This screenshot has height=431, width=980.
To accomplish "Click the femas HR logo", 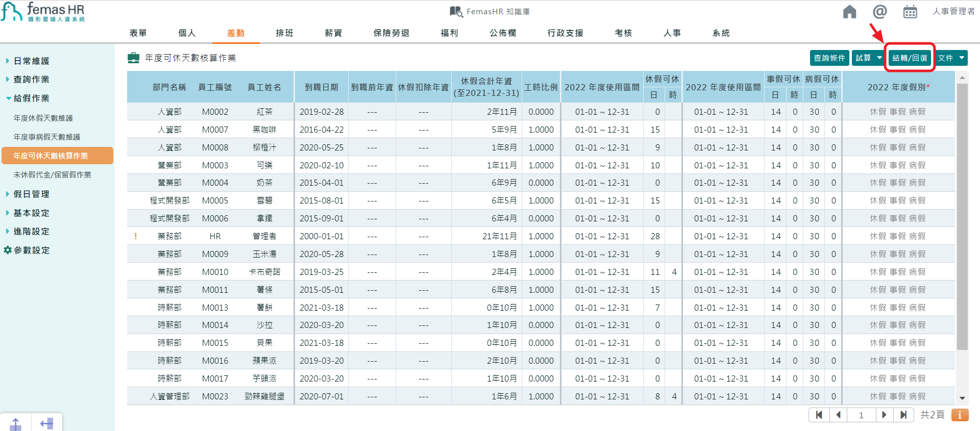I will pos(42,12).
